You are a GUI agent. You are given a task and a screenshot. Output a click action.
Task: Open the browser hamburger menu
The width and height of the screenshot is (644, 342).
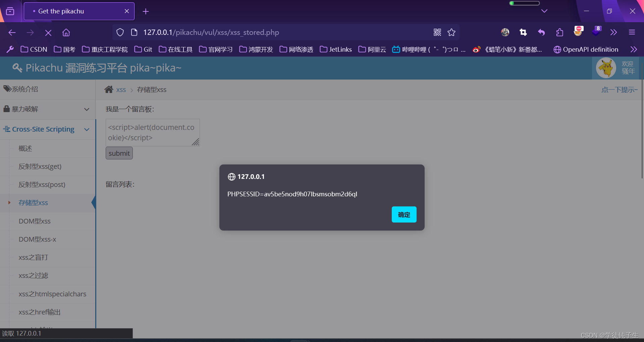[x=632, y=32]
